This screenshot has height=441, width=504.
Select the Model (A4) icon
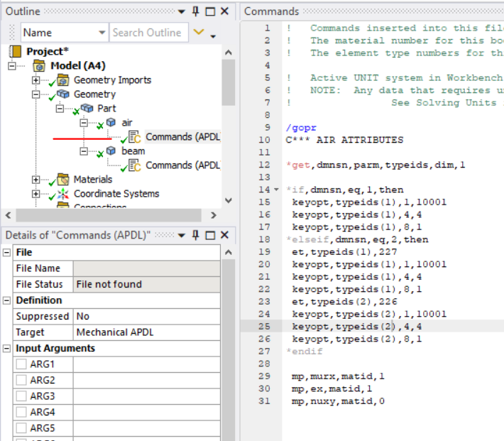coord(39,66)
